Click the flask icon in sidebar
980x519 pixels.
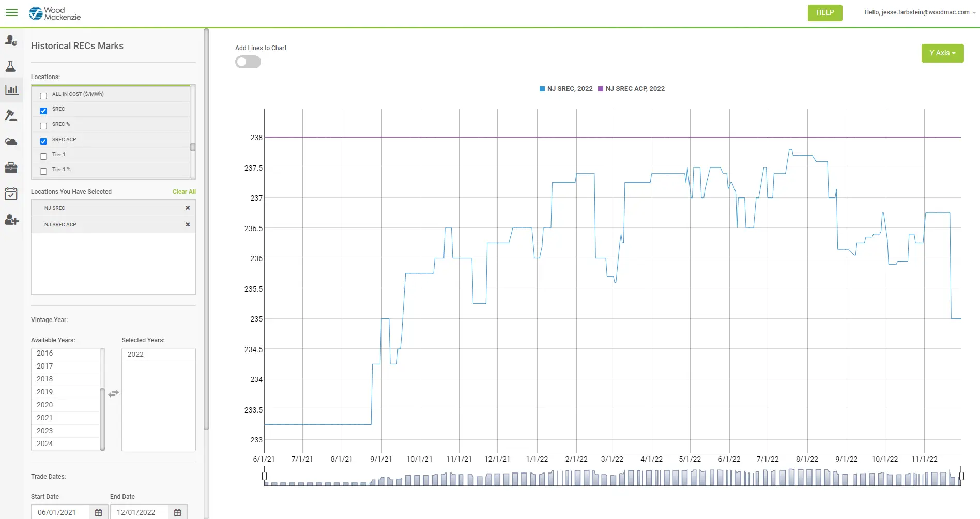10,66
